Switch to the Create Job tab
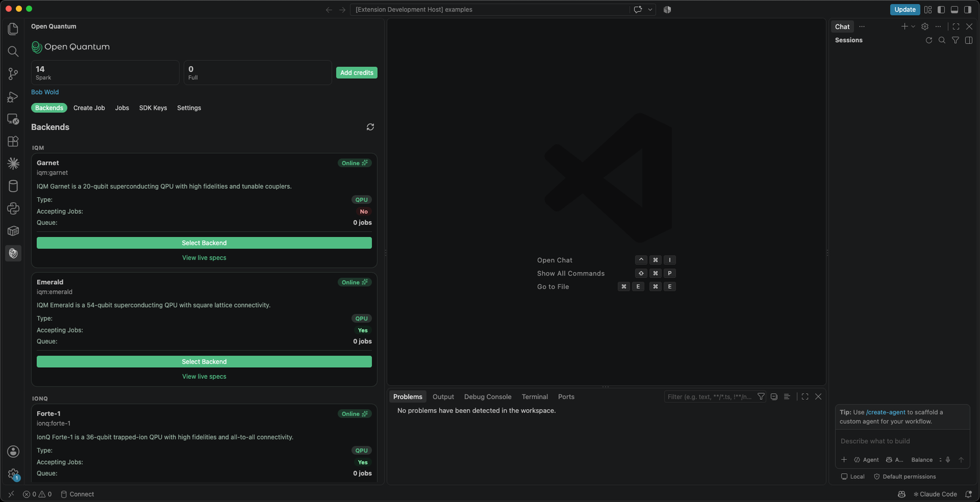 pyautogui.click(x=89, y=108)
